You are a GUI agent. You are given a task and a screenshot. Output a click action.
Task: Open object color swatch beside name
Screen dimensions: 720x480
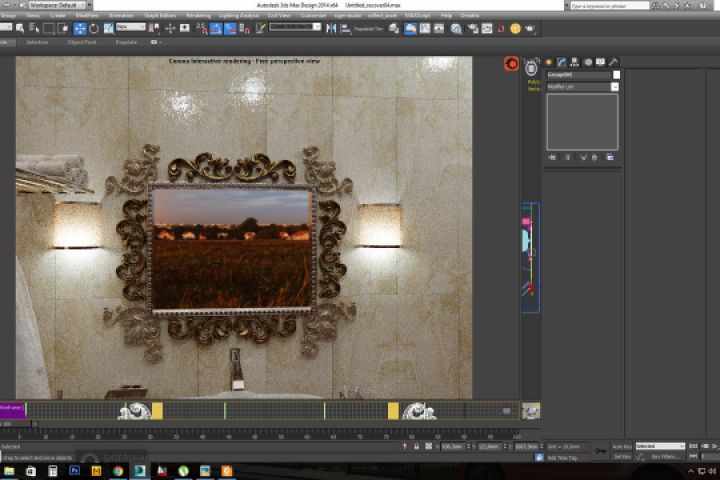pyautogui.click(x=616, y=74)
